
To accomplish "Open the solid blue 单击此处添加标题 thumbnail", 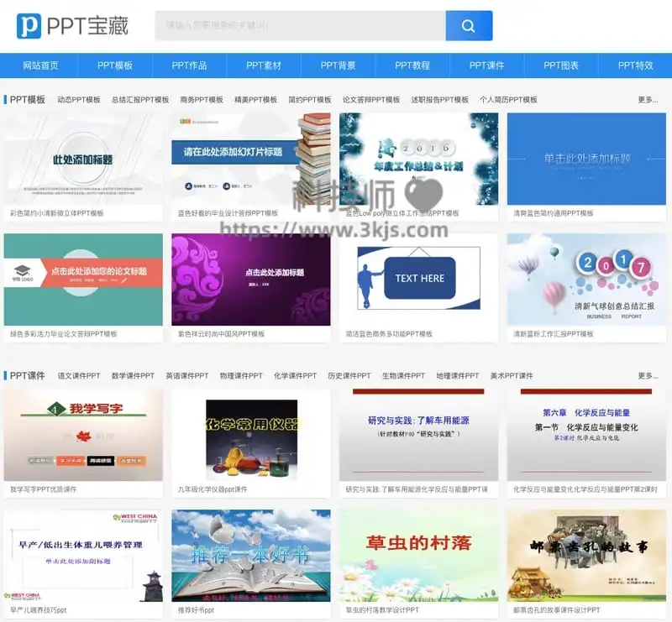I will [x=586, y=159].
